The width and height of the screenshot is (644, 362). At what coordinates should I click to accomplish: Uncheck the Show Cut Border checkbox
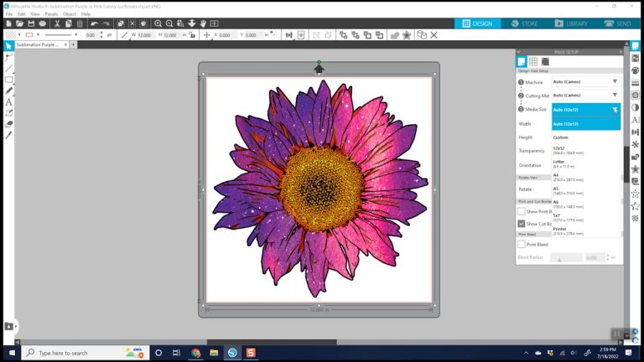[522, 224]
